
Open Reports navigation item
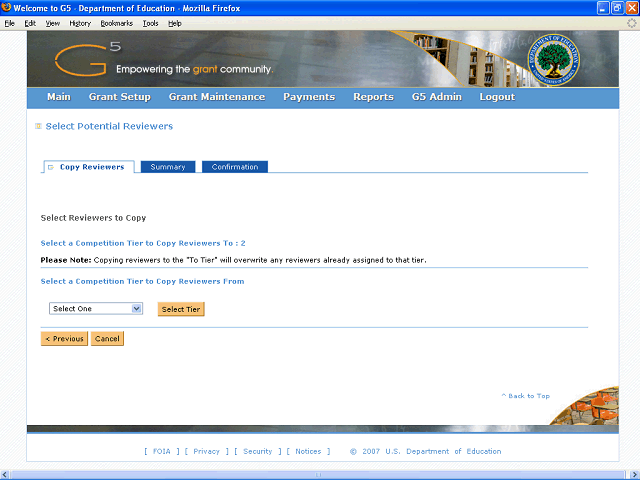click(x=373, y=97)
